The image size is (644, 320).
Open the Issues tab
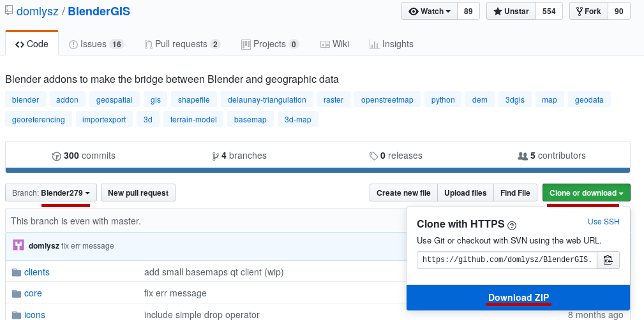pos(96,44)
